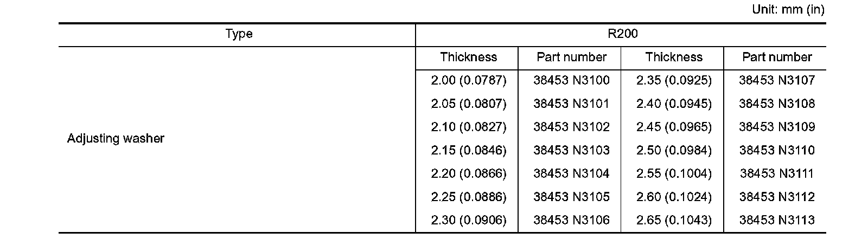Screen dimensions: 868x245
Task: Select thickness value 2.25 (0.0886)
Action: (x=468, y=197)
